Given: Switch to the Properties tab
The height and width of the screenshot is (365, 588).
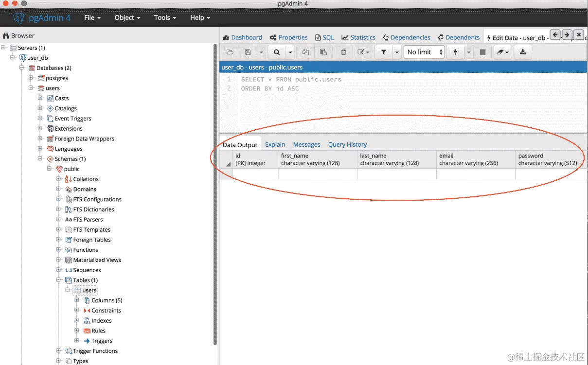Looking at the screenshot, I should click(289, 37).
